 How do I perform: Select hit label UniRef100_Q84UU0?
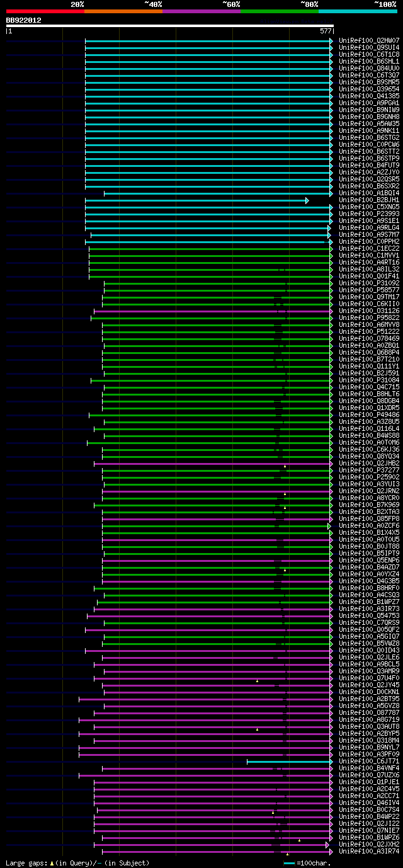[x=369, y=68]
